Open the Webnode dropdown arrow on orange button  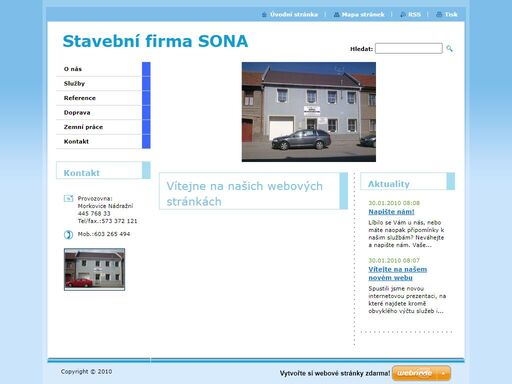coord(443,373)
